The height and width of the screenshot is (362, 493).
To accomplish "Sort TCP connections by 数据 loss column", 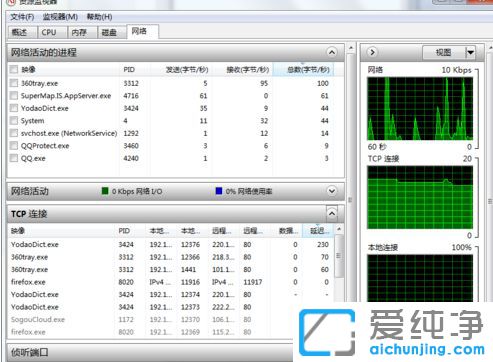I will click(287, 231).
